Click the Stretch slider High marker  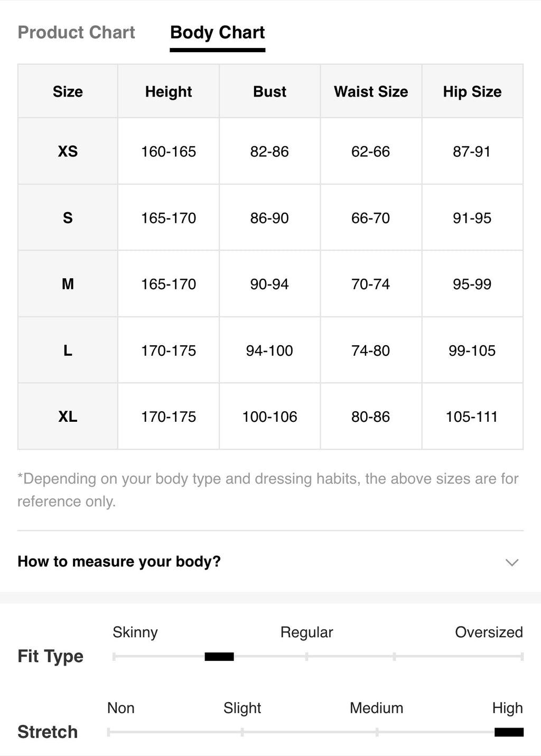(x=509, y=732)
